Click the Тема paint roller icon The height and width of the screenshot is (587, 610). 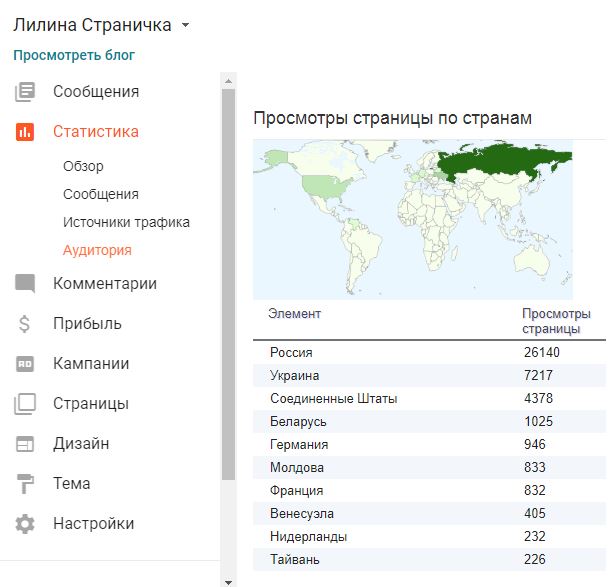coord(25,484)
